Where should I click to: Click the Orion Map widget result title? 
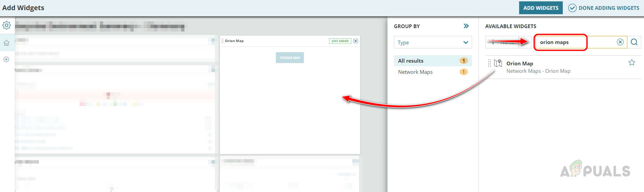[519, 63]
